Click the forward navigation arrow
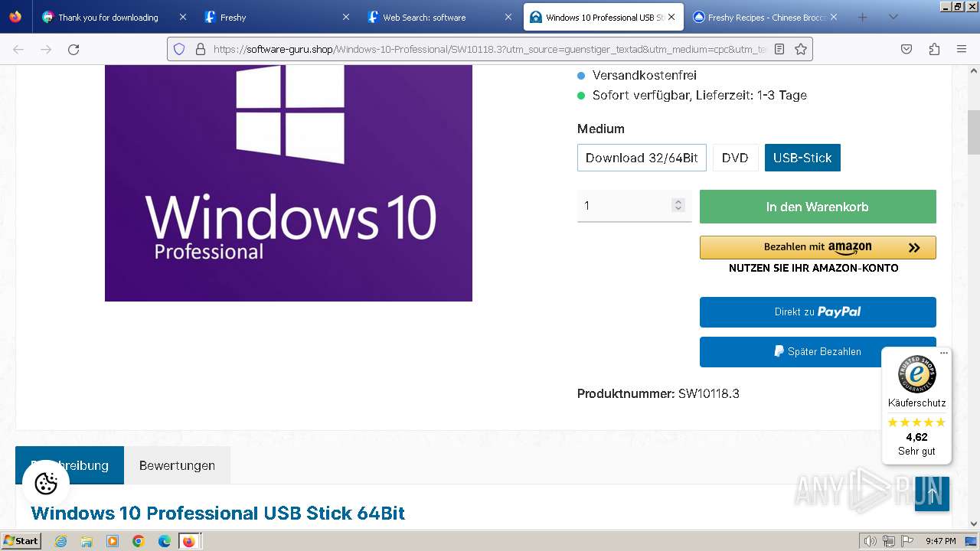Viewport: 980px width, 551px height. (x=46, y=49)
